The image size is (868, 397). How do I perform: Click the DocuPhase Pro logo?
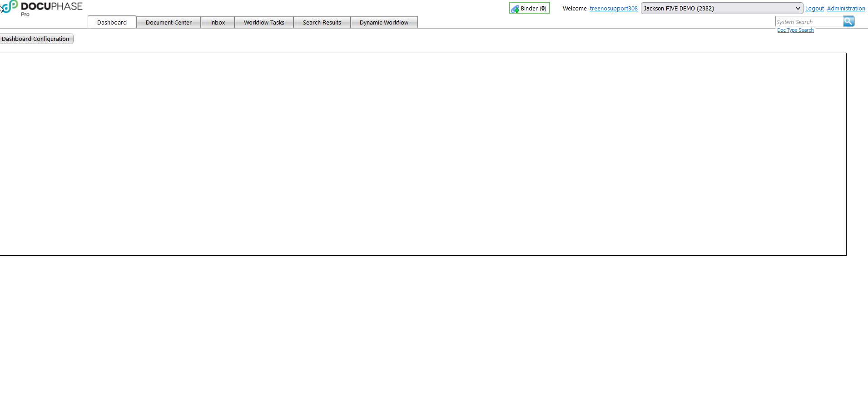point(42,9)
